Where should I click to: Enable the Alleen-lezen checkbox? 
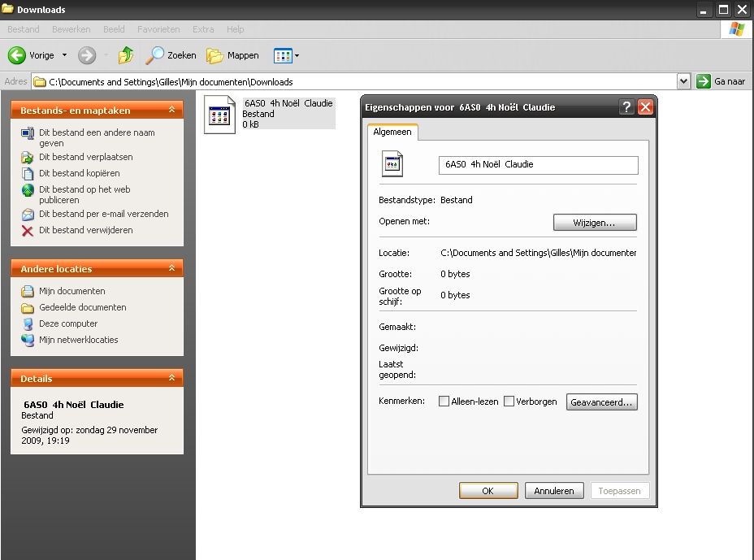tap(444, 401)
